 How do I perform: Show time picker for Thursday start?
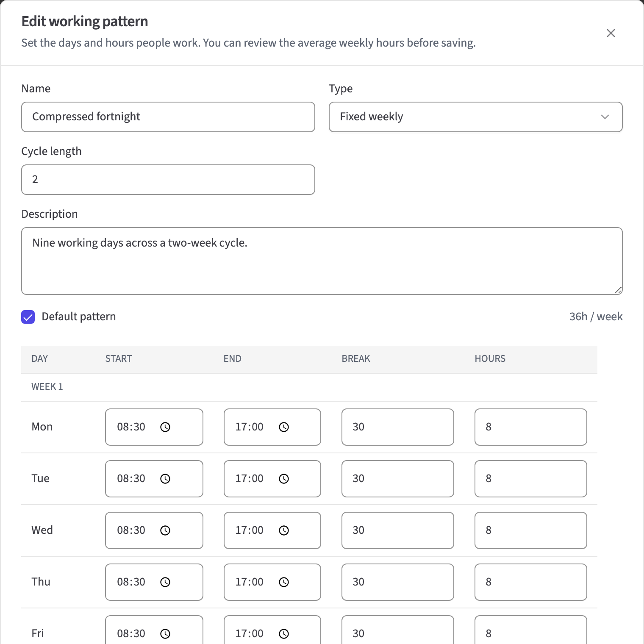[x=165, y=582]
